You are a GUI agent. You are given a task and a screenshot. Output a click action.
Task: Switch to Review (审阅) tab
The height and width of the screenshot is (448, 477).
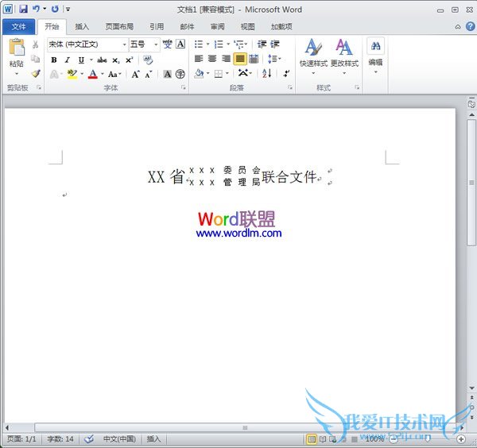click(218, 27)
